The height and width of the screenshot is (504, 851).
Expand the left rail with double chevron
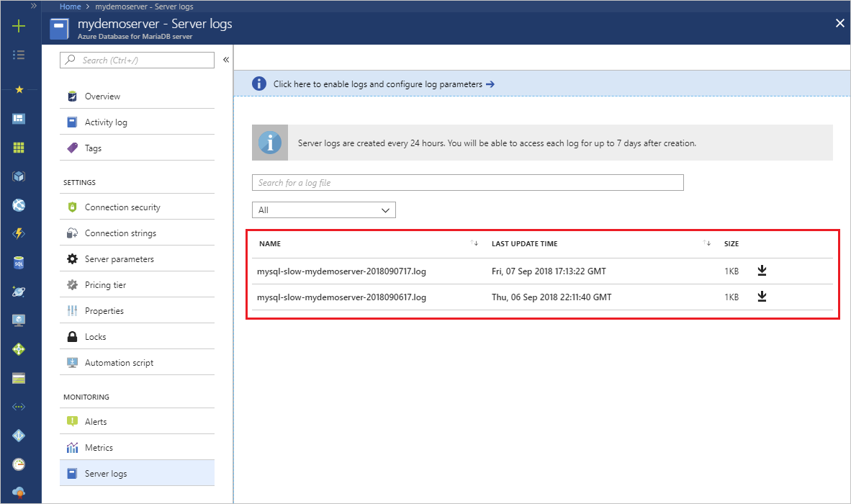(34, 6)
